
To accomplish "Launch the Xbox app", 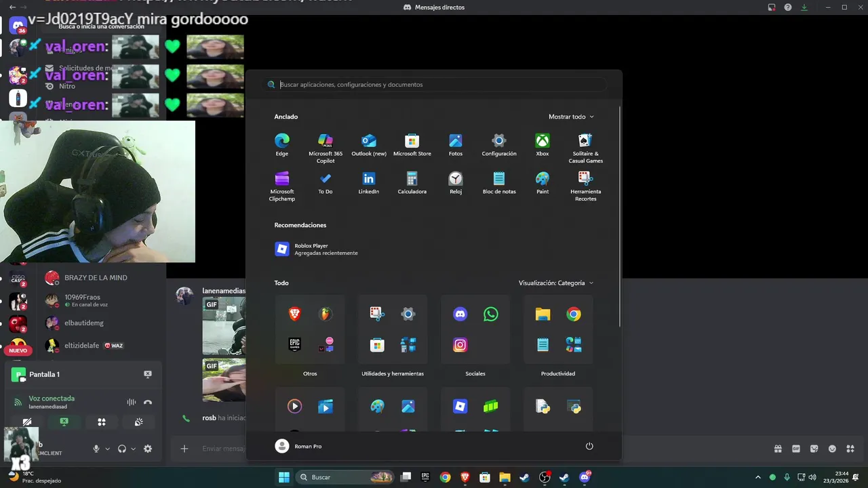I will (542, 144).
